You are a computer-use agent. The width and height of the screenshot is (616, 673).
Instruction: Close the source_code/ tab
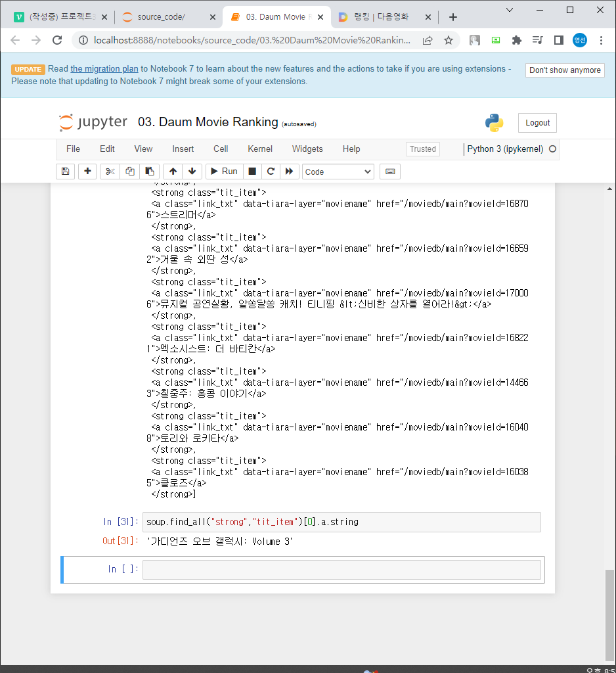coord(213,17)
